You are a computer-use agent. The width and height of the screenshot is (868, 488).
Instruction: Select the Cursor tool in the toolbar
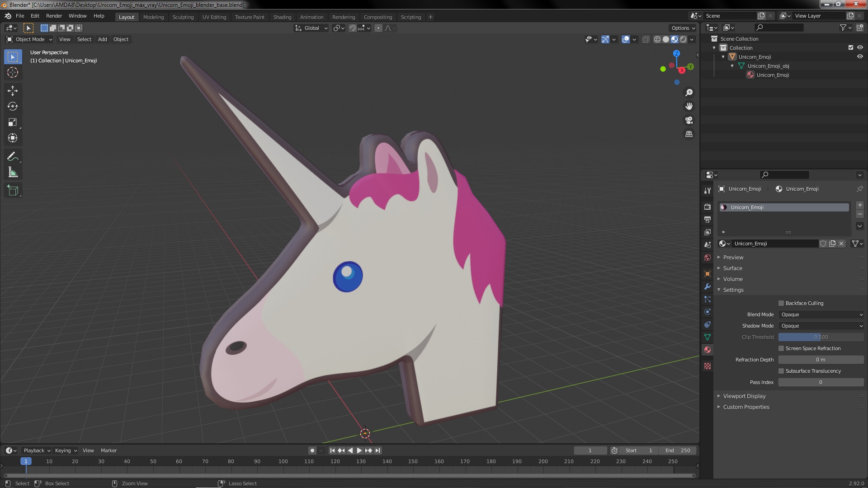click(13, 72)
